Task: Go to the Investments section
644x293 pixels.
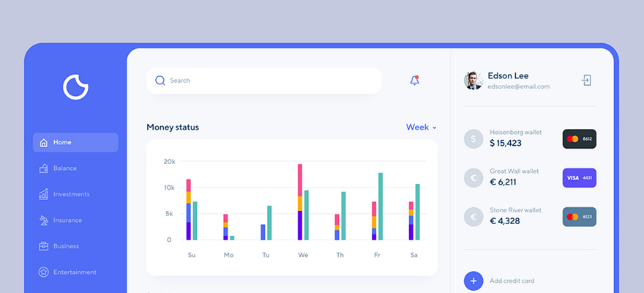Action: [71, 194]
